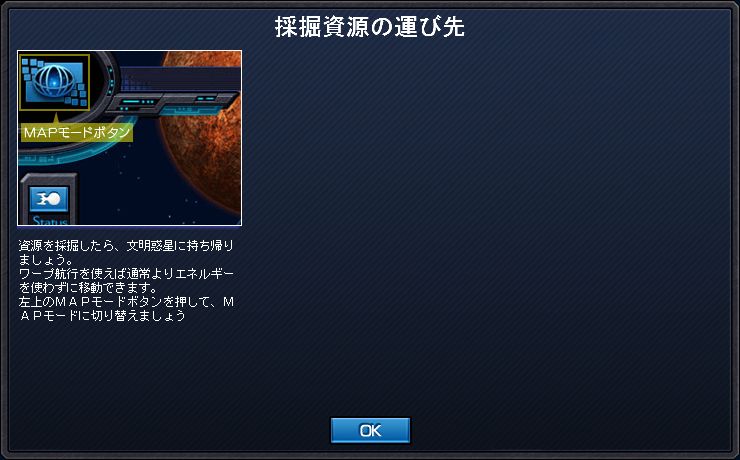Screen dimensions: 740x460
Task: Select the MAP mode globe icon
Action: click(54, 81)
